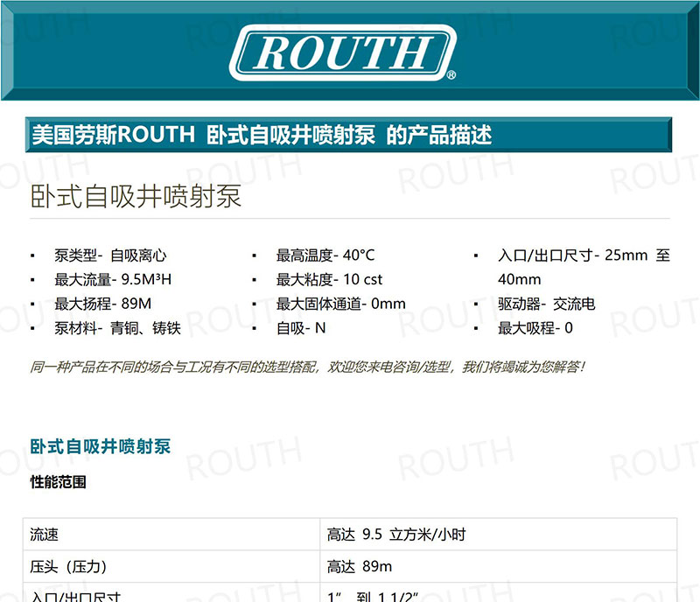This screenshot has height=602, width=700.
Task: Select the 驱动器- 交流电 specification
Action: click(546, 304)
